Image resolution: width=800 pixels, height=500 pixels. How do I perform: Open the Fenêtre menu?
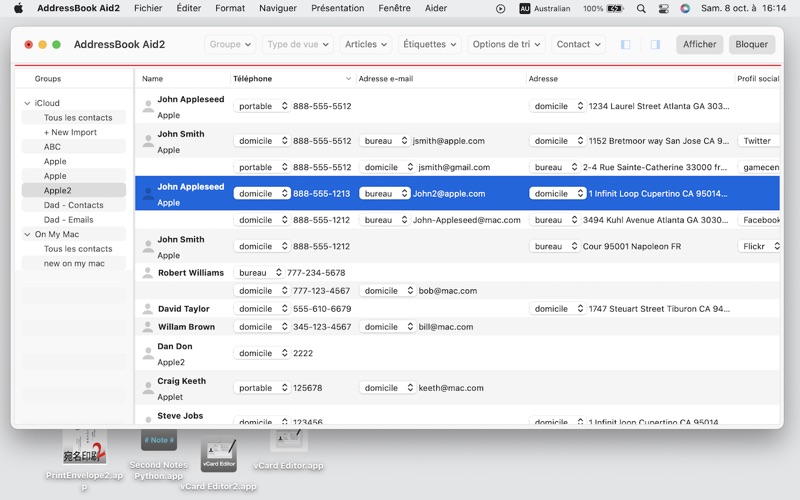[x=394, y=8]
